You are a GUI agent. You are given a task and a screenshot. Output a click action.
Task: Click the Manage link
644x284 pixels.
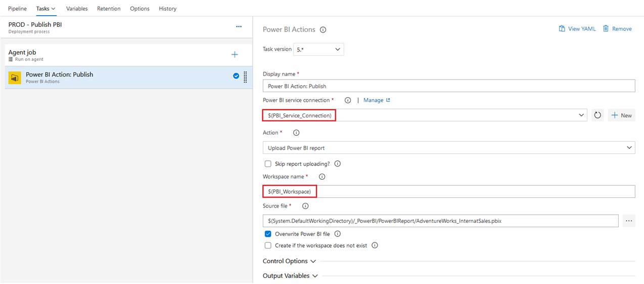click(x=377, y=100)
